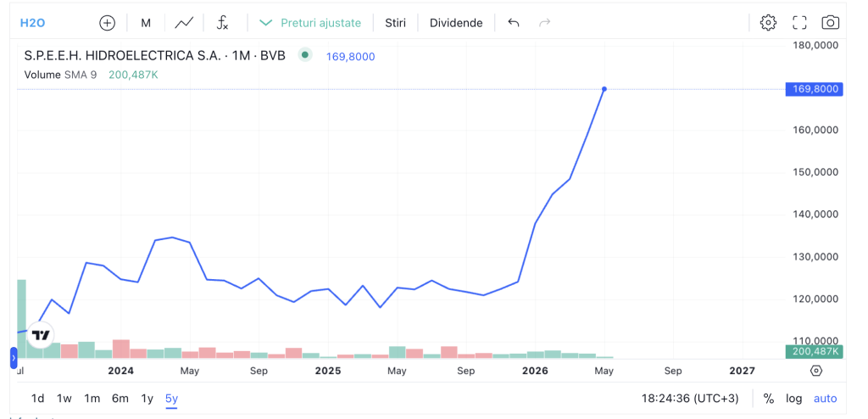Click the 2027 label on time axis
Viewport: 868px width, 419px height.
[742, 371]
